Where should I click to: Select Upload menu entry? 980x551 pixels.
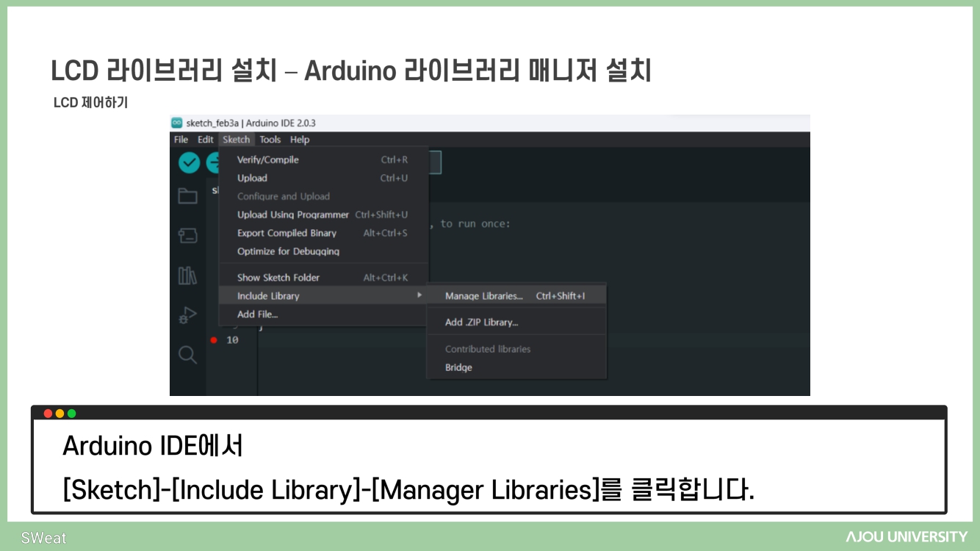tap(323, 178)
